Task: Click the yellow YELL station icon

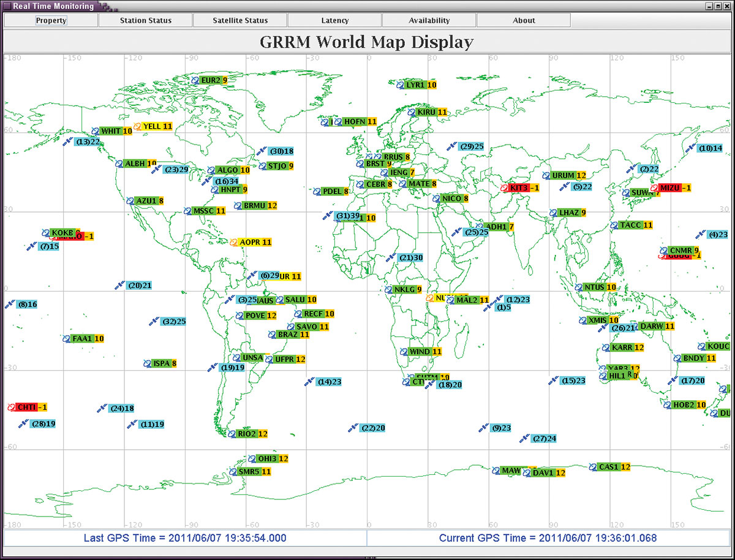Action: (137, 126)
